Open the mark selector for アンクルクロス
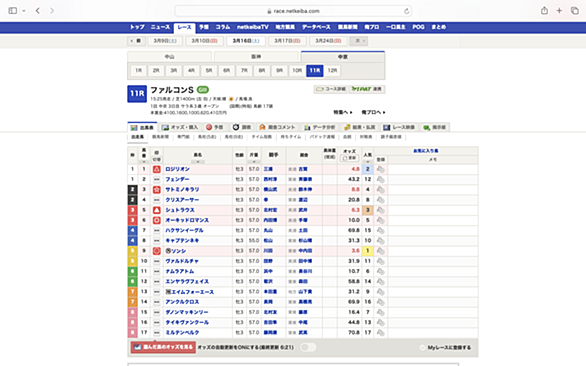Screen dimensions: 586x366 (x=157, y=302)
